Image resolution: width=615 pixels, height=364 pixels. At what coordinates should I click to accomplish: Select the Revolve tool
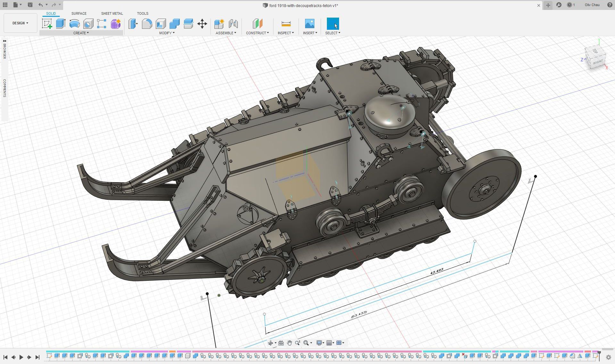74,24
